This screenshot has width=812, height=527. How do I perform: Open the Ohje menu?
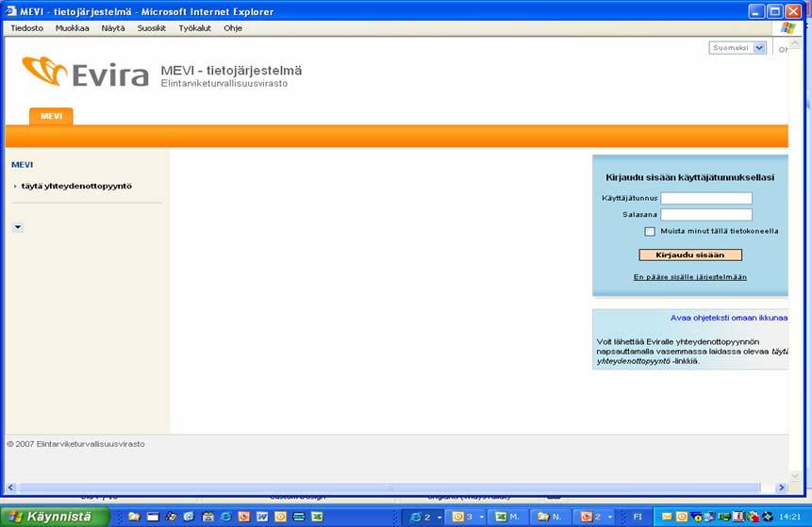pyautogui.click(x=233, y=28)
